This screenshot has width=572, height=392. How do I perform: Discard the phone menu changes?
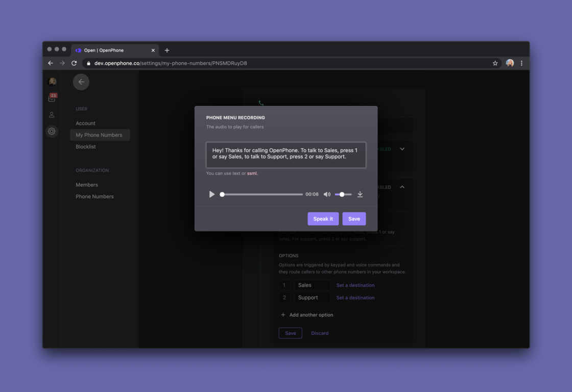click(320, 333)
